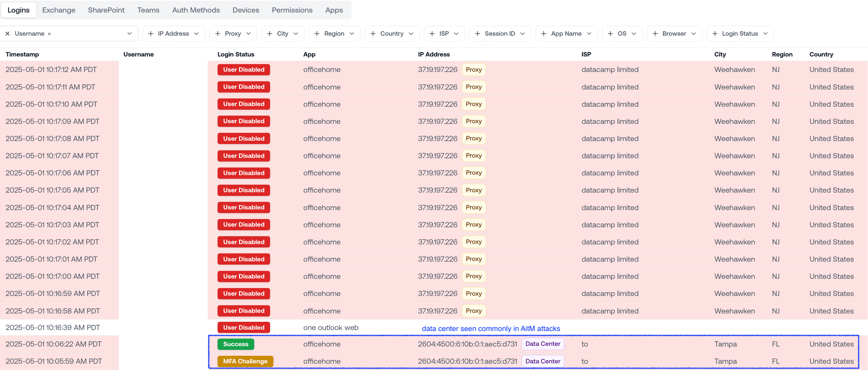Click the plus icon on Session ID filter
The height and width of the screenshot is (370, 868).
coord(477,34)
